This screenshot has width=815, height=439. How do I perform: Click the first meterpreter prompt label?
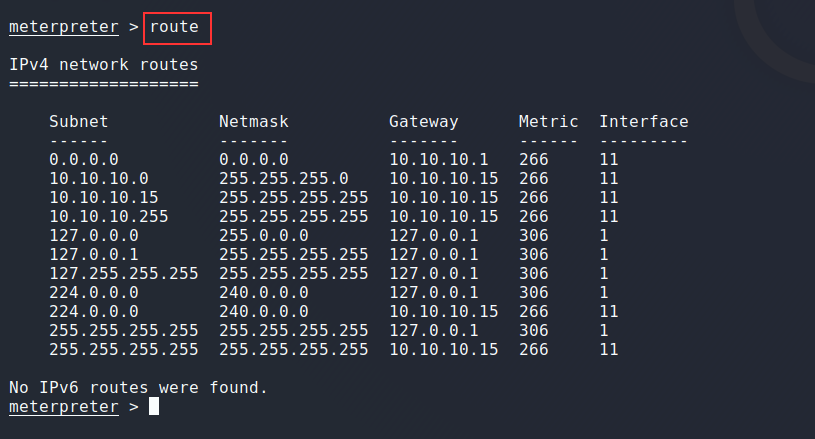[x=63, y=27]
